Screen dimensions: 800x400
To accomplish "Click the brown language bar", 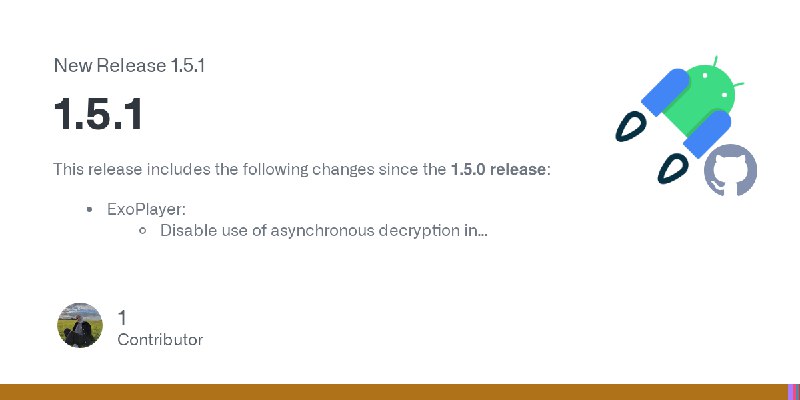I will coord(394,392).
